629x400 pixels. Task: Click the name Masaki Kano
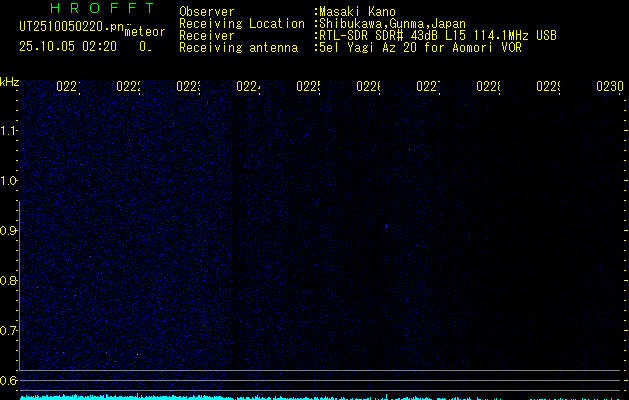pyautogui.click(x=357, y=12)
